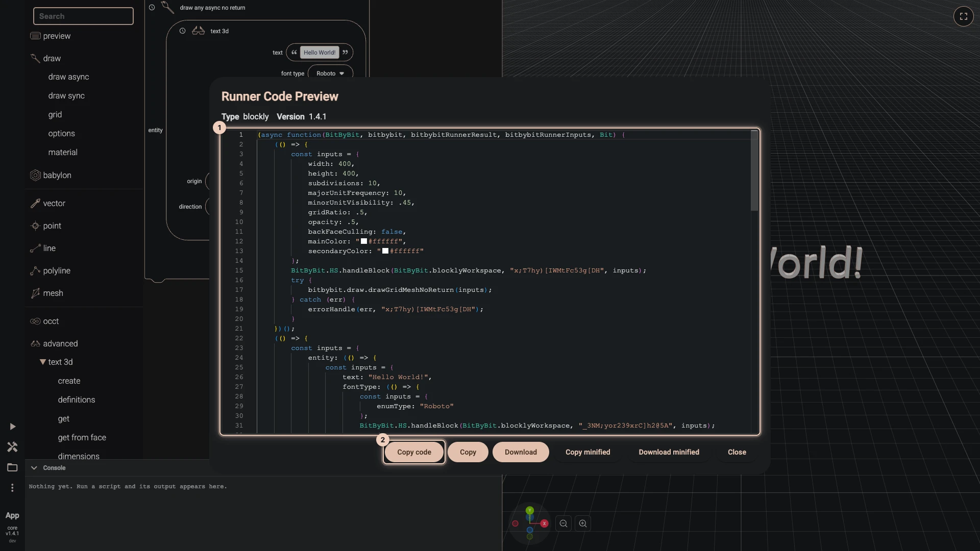Viewport: 980px width, 551px height.
Task: Click the draw category wrench icon
Action: click(35, 58)
